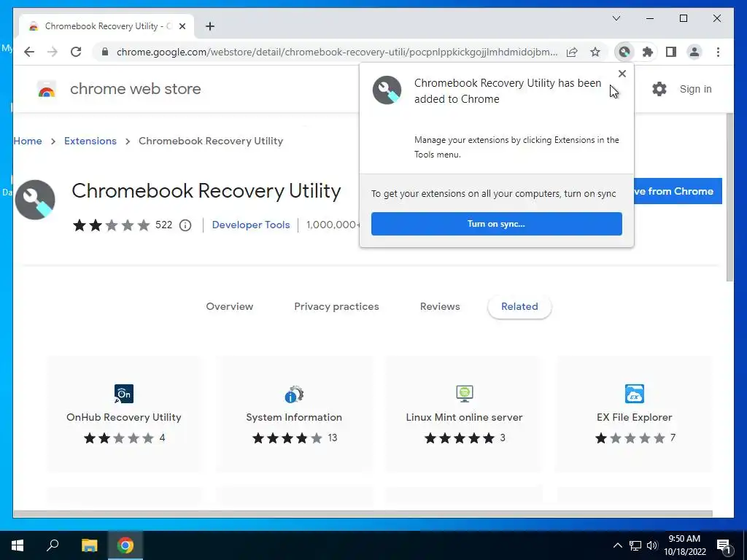Screen dimensions: 747x560
Task: Open File Explorer from taskbar
Action: [x=89, y=545]
